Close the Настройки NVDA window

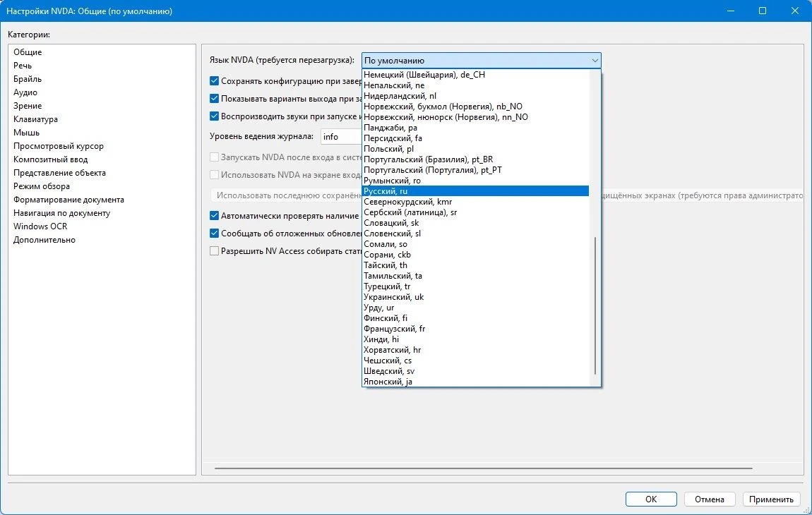click(x=795, y=11)
